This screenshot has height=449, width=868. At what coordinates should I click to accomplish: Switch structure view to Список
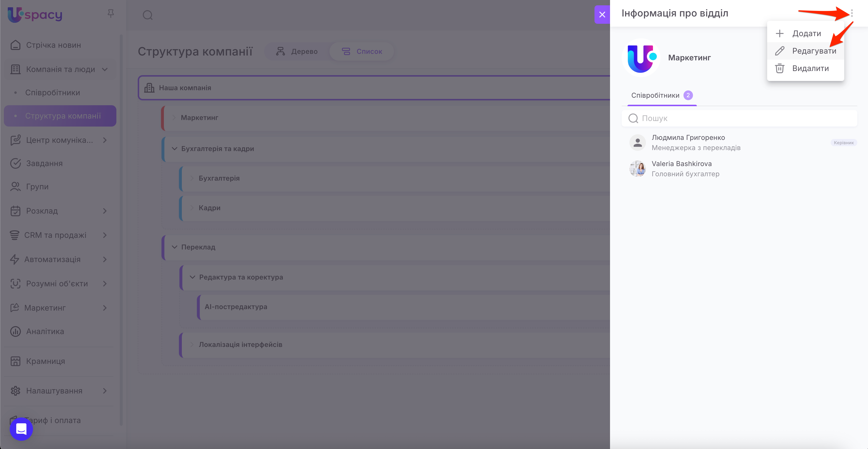point(362,52)
